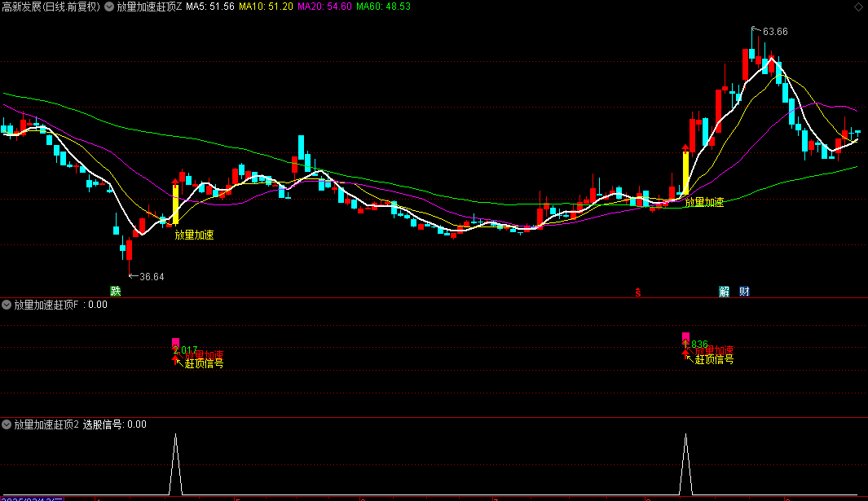The width and height of the screenshot is (868, 501).
Task: Open the red S marker icon
Action: pyautogui.click(x=637, y=292)
